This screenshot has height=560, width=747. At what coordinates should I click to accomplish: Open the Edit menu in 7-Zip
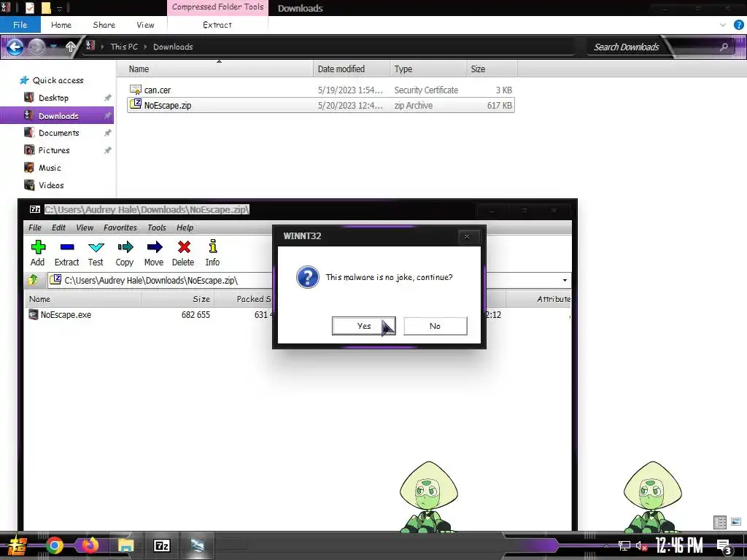tap(58, 227)
